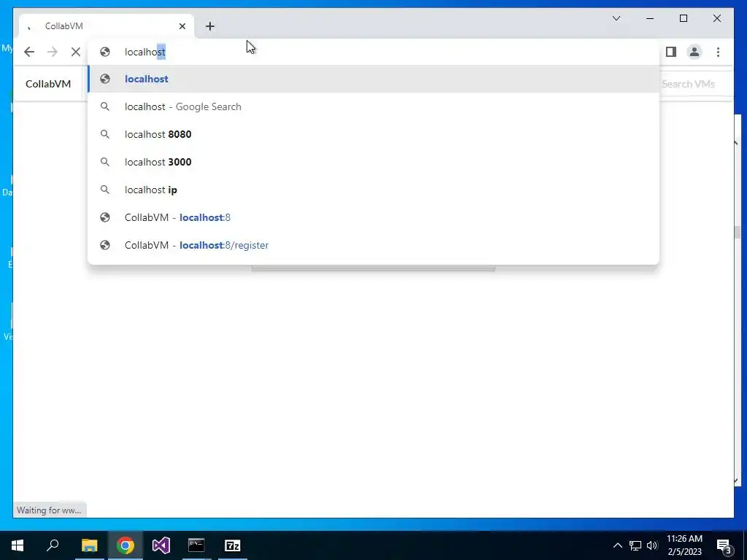Open 7-Zip from the taskbar
Viewport: 747px width, 560px height.
[x=233, y=545]
